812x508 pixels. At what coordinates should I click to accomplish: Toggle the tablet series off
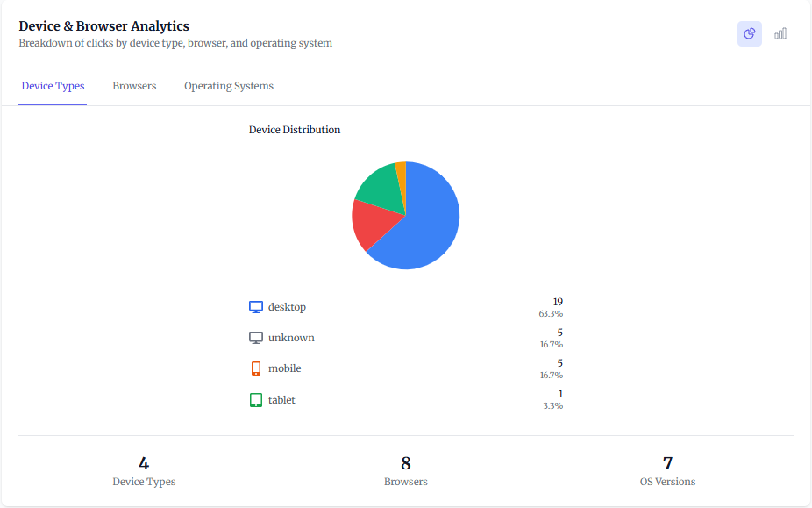(x=281, y=399)
